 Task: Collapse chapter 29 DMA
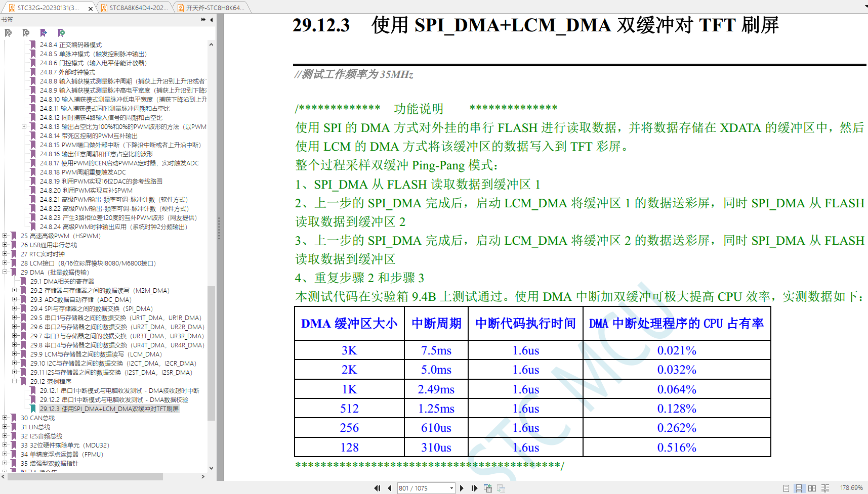tap(5, 272)
